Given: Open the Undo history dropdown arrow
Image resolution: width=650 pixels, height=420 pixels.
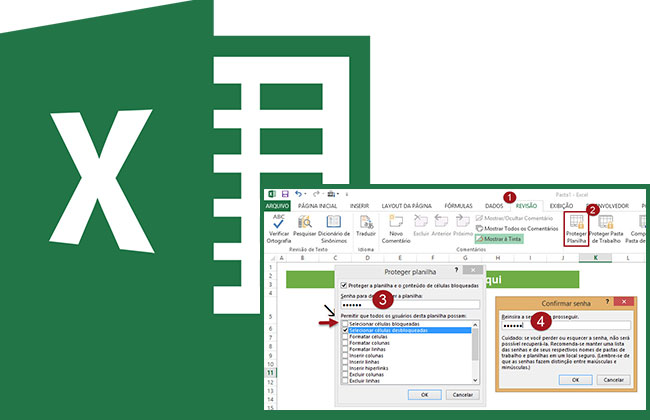Looking at the screenshot, I should pyautogui.click(x=305, y=194).
